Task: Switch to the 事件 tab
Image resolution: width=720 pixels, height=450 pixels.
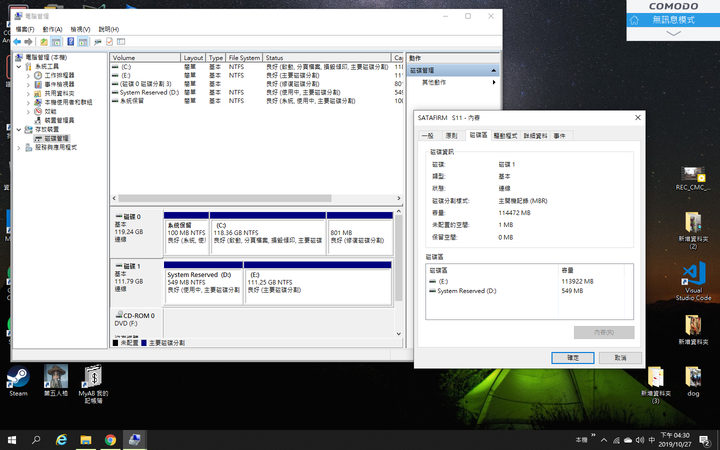Action: click(559, 135)
